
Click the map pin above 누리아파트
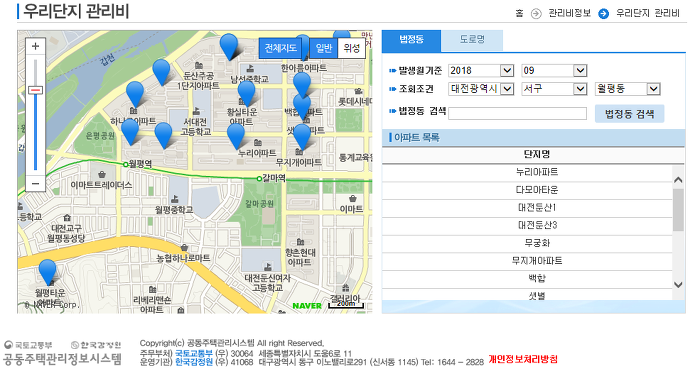tap(236, 136)
